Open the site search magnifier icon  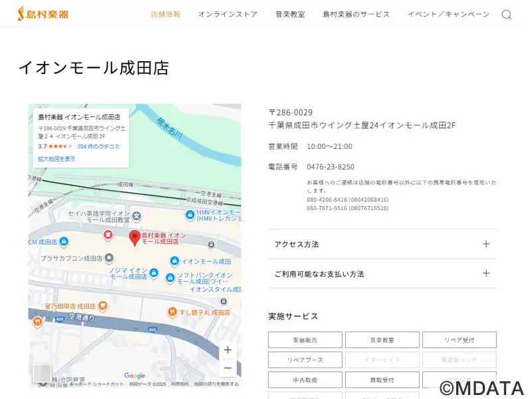(x=507, y=15)
